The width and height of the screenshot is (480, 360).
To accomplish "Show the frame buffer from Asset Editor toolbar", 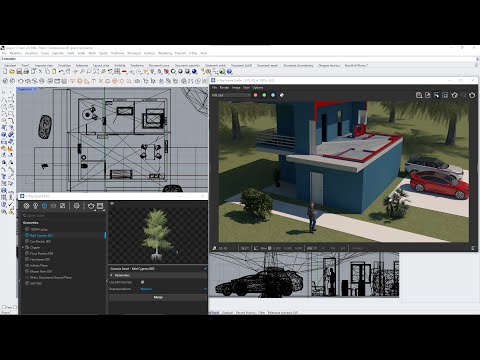I will point(100,206).
